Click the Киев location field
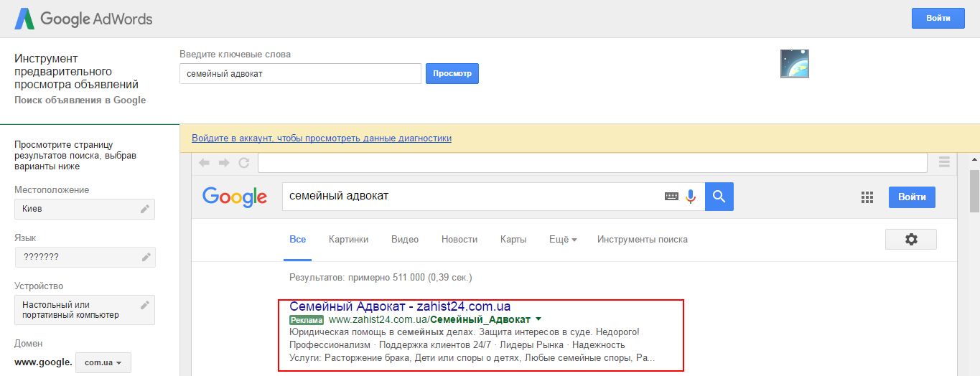Image resolution: width=980 pixels, height=376 pixels. tap(85, 209)
